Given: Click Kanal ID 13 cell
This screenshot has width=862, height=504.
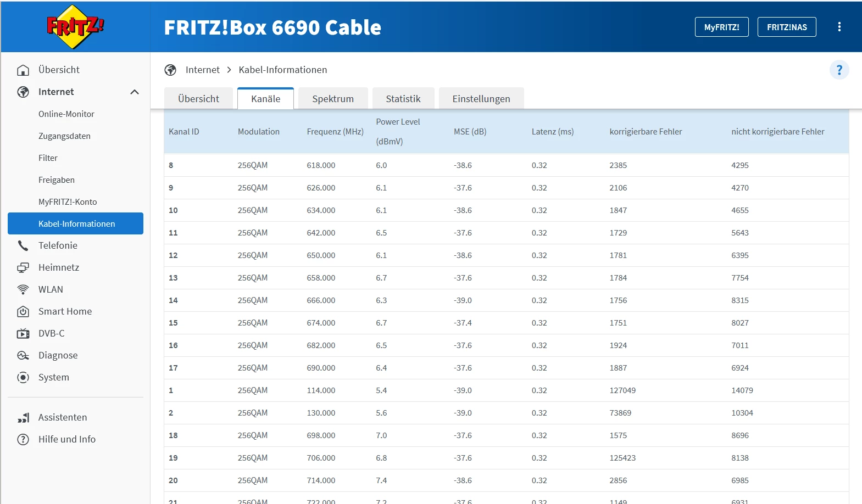Looking at the screenshot, I should (x=173, y=278).
